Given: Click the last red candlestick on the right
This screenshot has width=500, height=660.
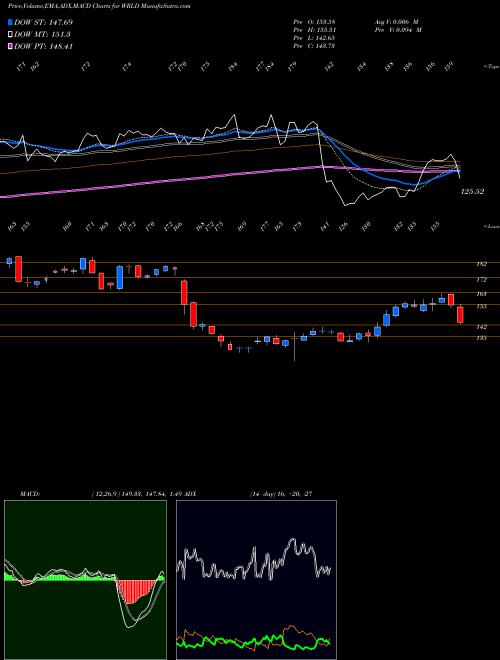Looking at the screenshot, I should (460, 315).
